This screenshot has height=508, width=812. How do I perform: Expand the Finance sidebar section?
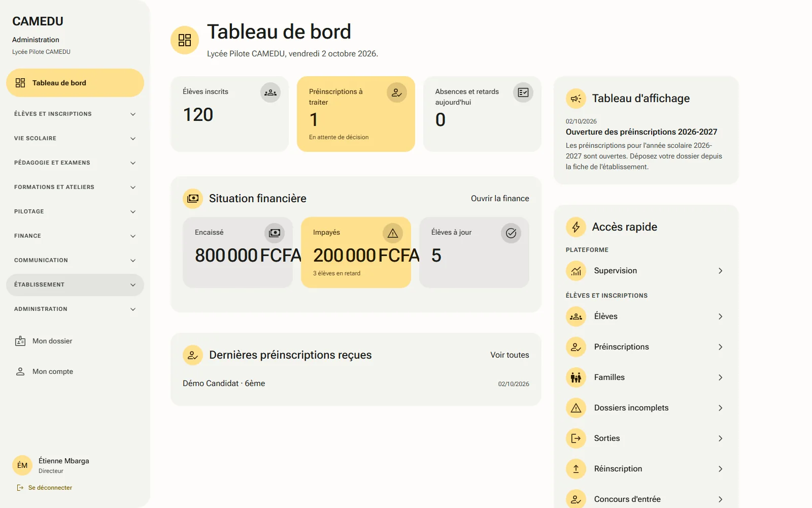[75, 236]
